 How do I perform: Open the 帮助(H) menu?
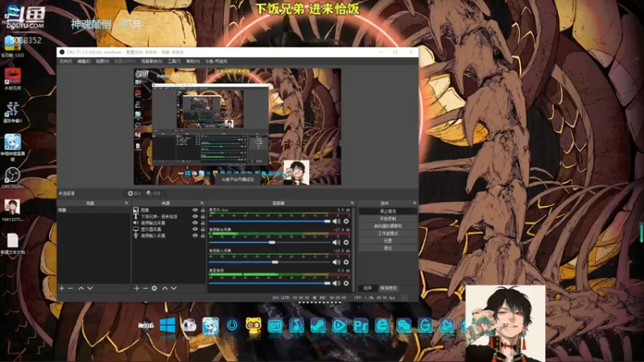(x=193, y=61)
